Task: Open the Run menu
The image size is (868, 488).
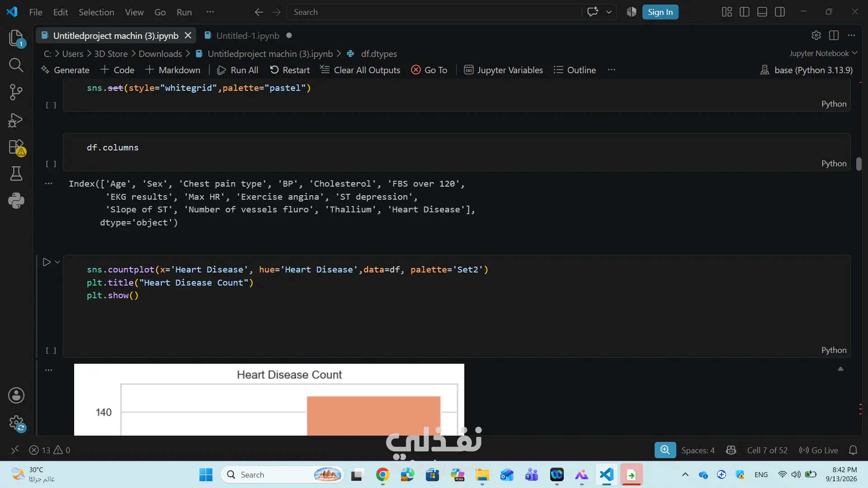Action: pyautogui.click(x=184, y=12)
